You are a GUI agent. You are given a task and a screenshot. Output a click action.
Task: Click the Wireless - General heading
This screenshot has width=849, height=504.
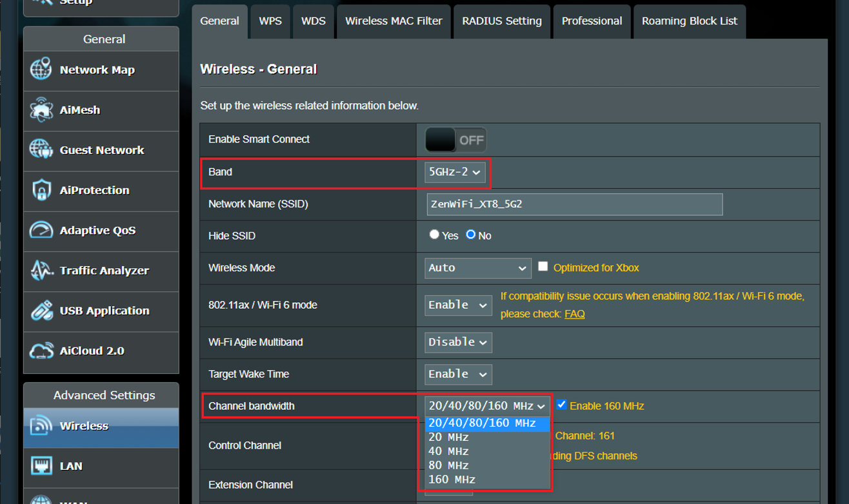coord(259,70)
